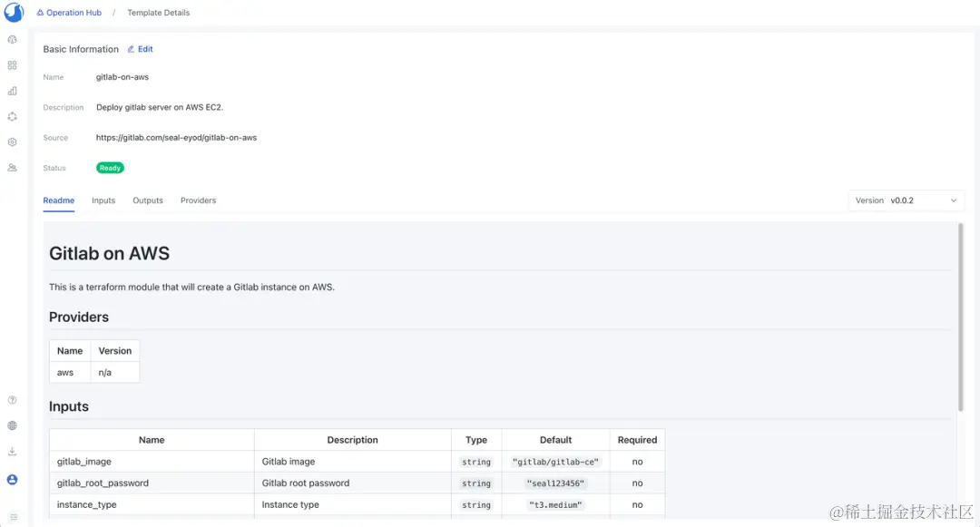980x527 pixels.
Task: Click the aws cell in Providers table
Action: tap(70, 372)
